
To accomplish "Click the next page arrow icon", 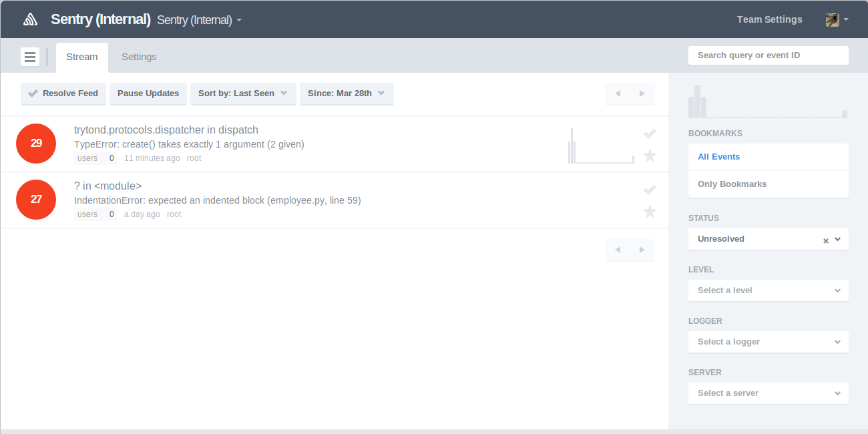I will click(x=642, y=94).
